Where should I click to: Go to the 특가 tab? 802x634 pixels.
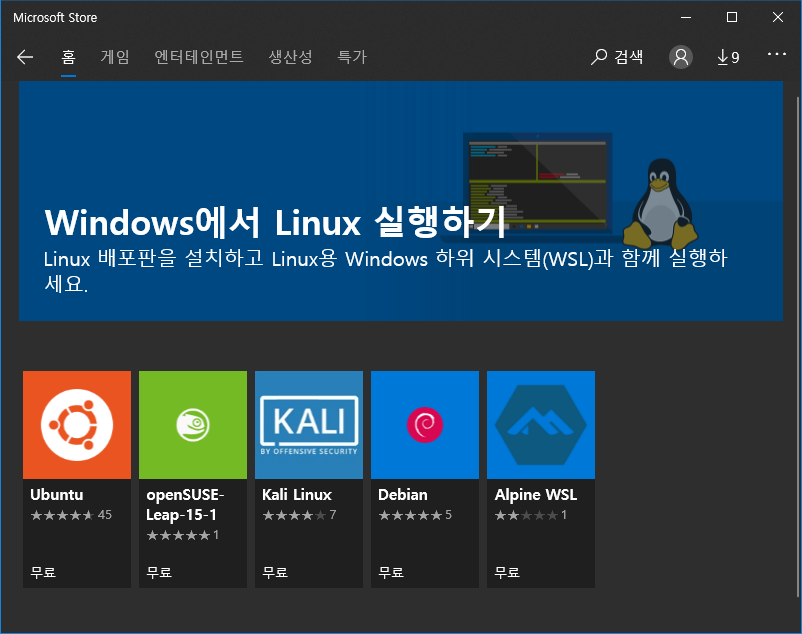click(x=352, y=57)
